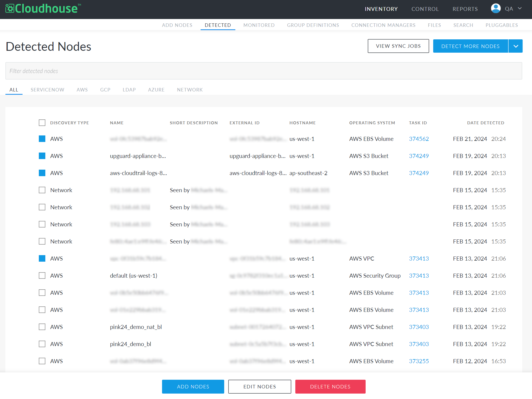The width and height of the screenshot is (532, 399).
Task: Open the Inventory top menu
Action: click(381, 9)
